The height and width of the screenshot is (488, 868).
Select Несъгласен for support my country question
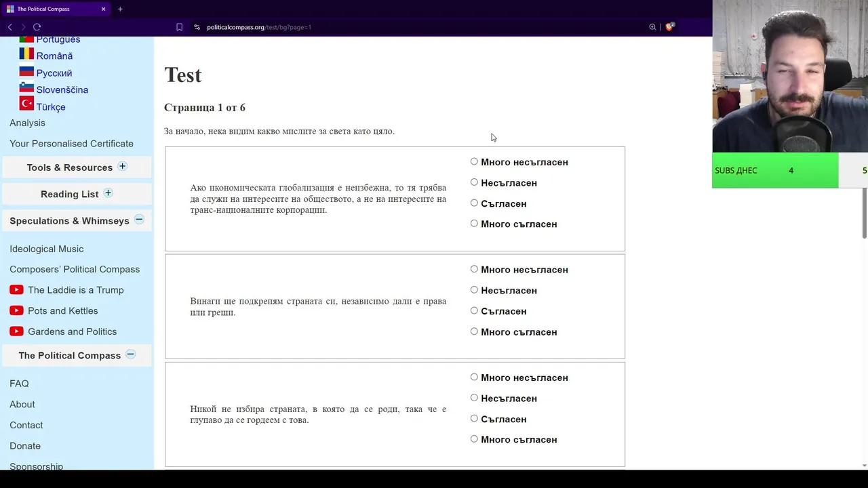pyautogui.click(x=474, y=289)
